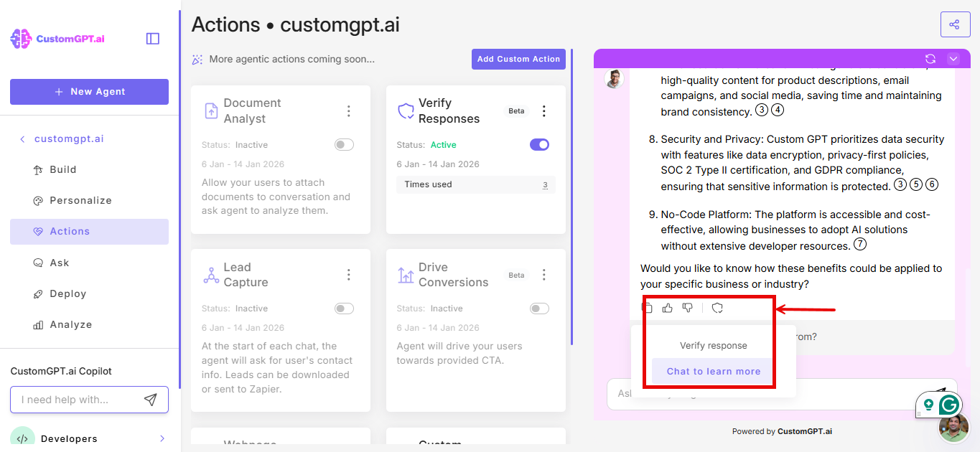Click the customgpt.ai agent name in sidebar
This screenshot has height=452, width=980.
69,139
